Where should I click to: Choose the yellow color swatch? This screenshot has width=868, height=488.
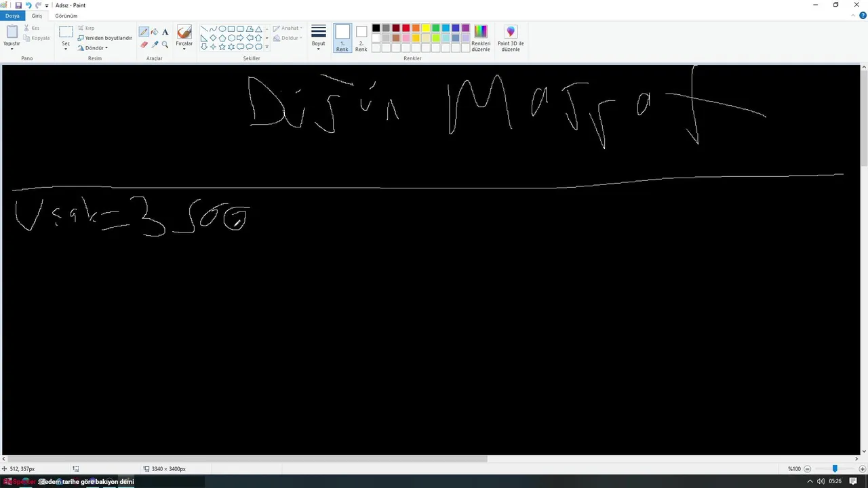coord(426,28)
